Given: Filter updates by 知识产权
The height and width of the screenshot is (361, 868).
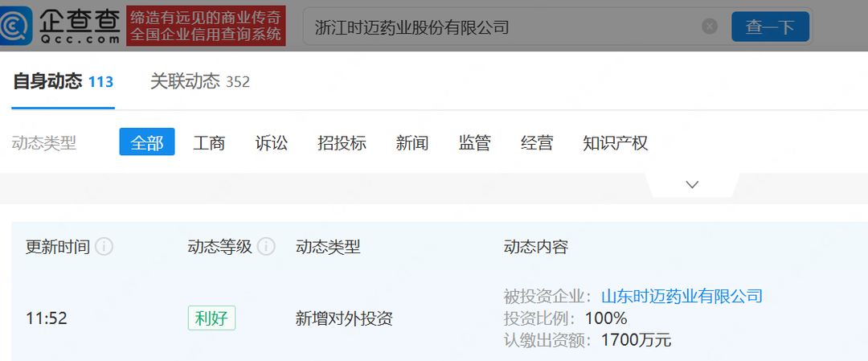Looking at the screenshot, I should coord(615,143).
